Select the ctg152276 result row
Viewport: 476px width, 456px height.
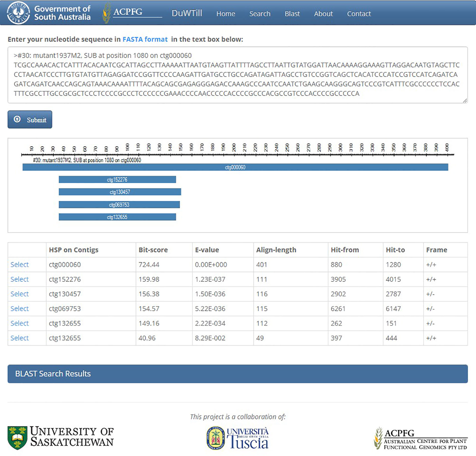click(x=20, y=279)
